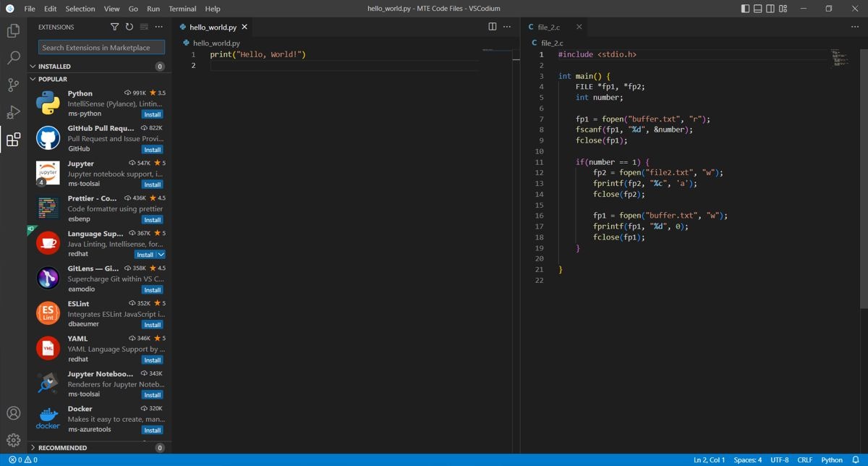Open the Explorer view in the activity bar

point(13,30)
